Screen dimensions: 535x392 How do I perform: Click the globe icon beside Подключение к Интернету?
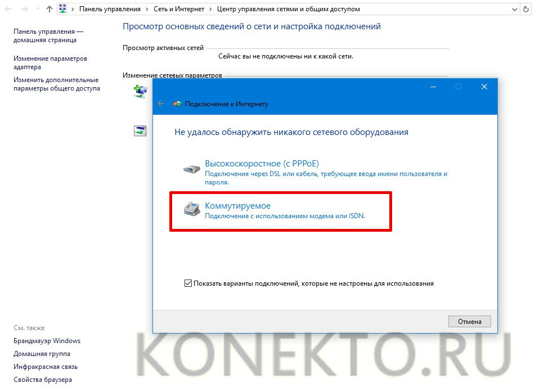(177, 103)
